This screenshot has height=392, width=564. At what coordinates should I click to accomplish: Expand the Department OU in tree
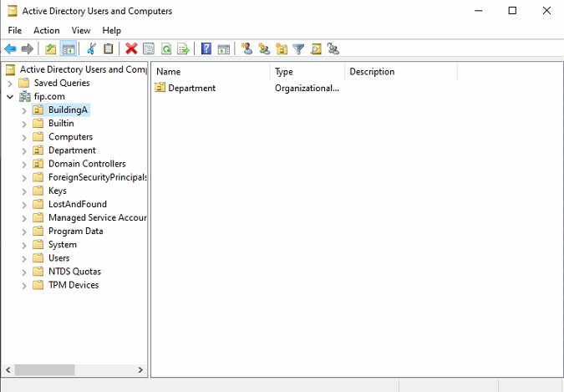click(24, 151)
